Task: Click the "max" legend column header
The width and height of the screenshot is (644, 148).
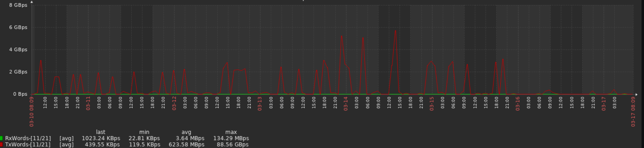Action: pos(231,132)
